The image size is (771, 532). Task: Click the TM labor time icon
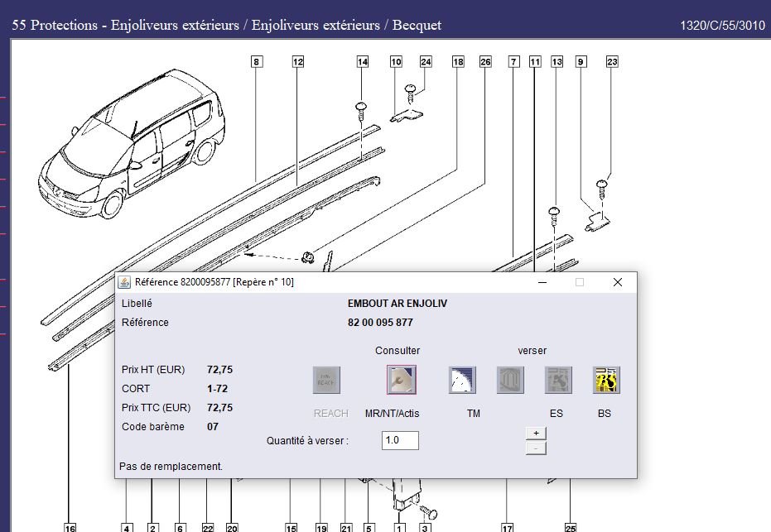[x=462, y=380]
